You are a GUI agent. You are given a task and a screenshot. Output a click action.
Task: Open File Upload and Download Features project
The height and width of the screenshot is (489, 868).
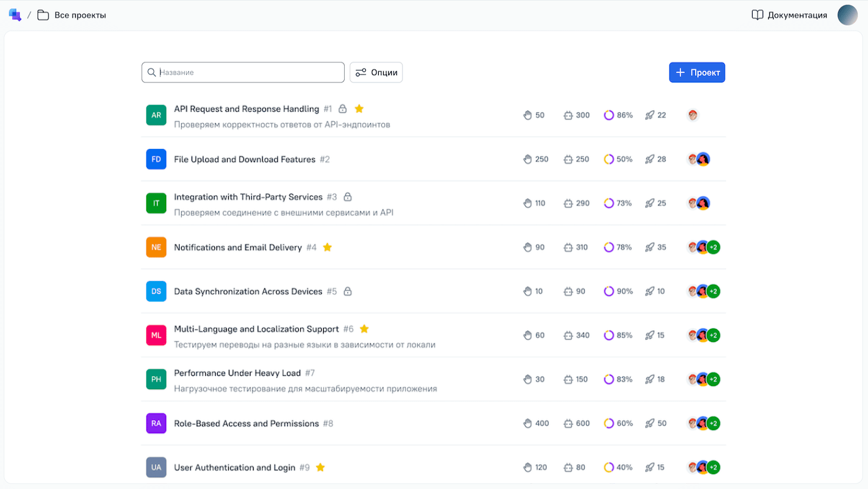point(245,159)
